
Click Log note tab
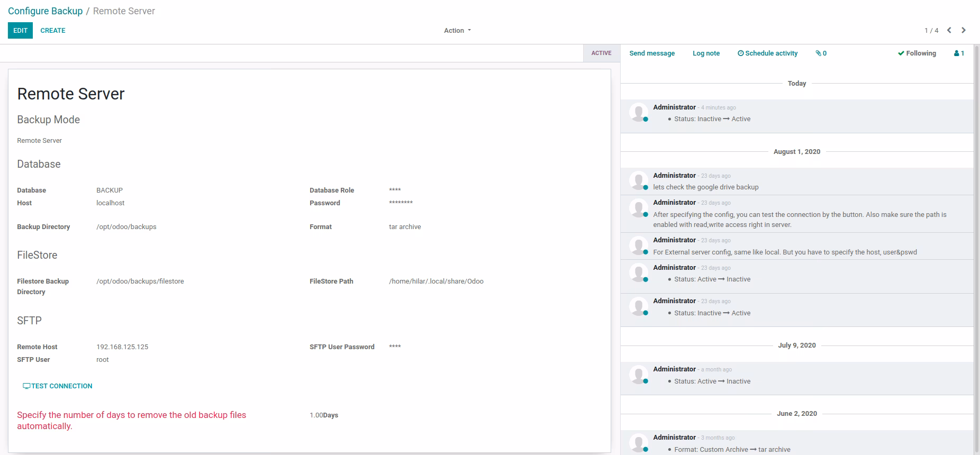[706, 53]
